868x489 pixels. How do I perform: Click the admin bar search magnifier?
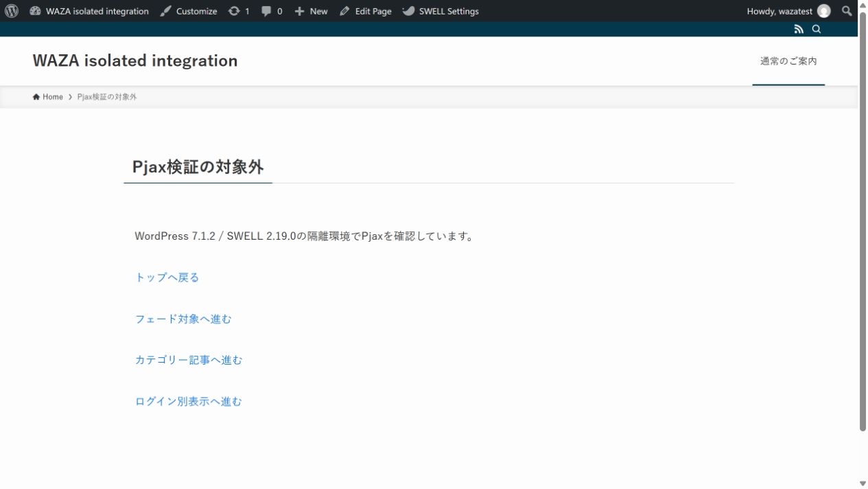[x=847, y=11]
